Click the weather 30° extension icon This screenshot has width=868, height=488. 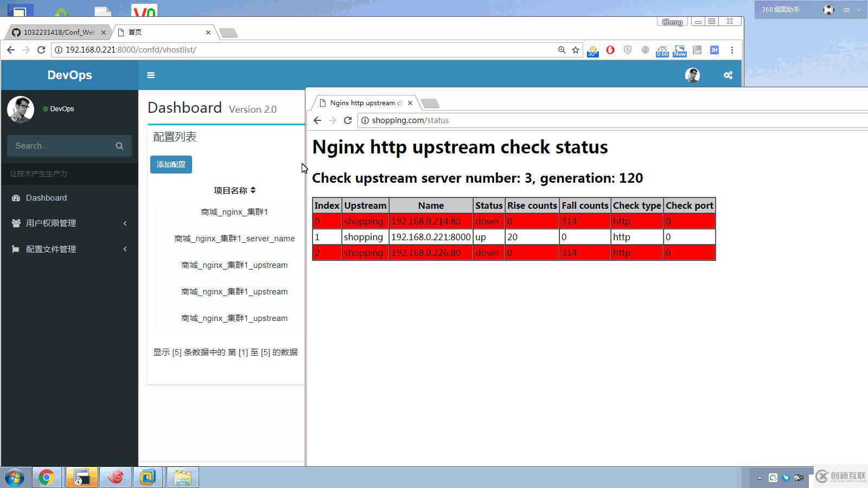click(593, 51)
